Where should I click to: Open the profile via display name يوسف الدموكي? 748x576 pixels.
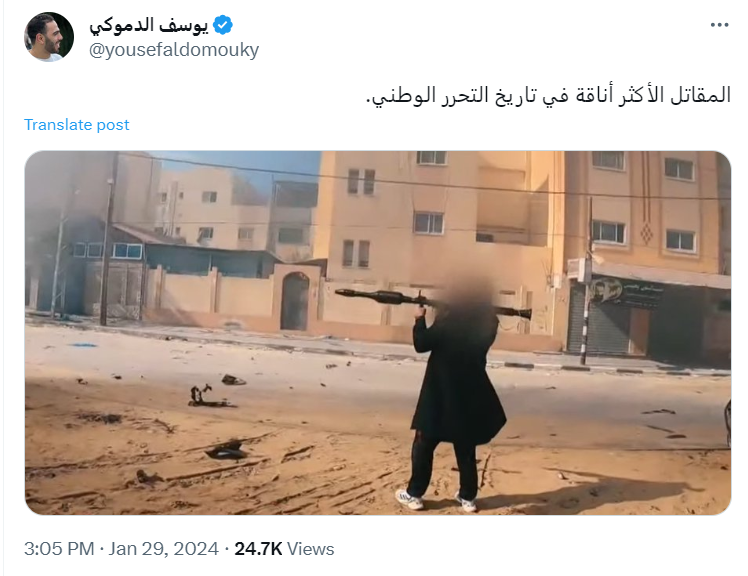[149, 25]
